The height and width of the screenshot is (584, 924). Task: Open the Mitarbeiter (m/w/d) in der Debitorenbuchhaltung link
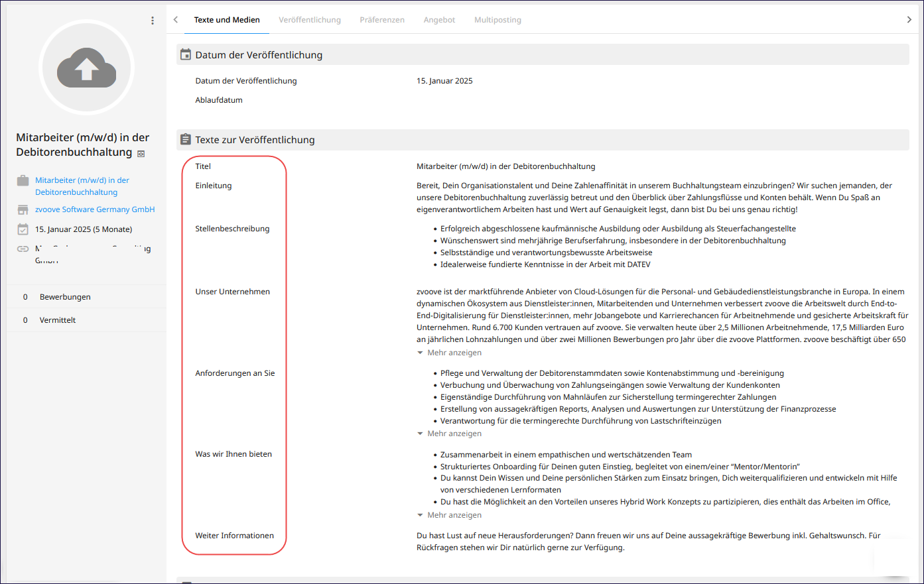82,186
